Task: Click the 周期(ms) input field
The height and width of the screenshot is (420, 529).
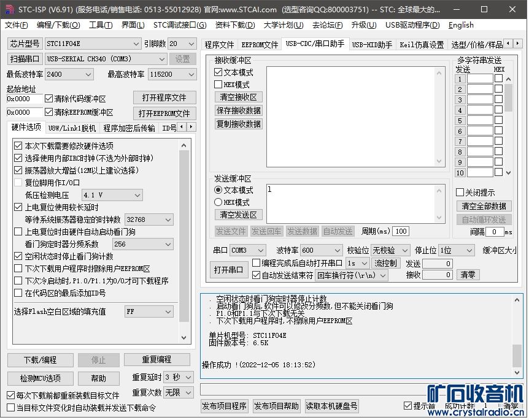Action: click(401, 231)
